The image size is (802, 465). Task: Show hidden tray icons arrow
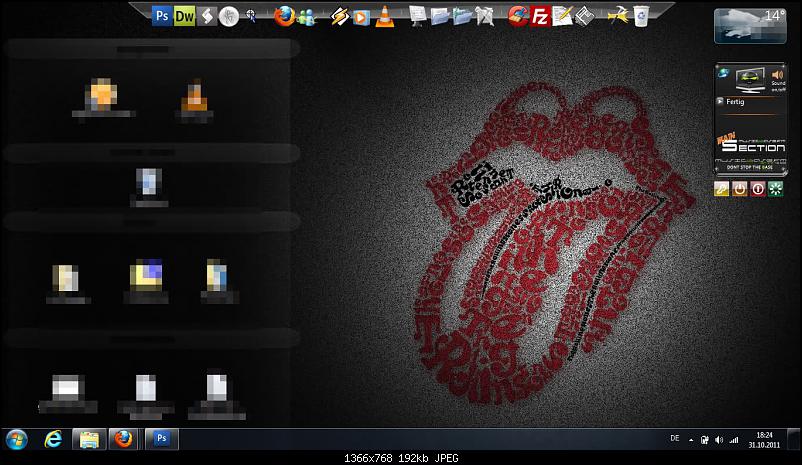tap(691, 439)
